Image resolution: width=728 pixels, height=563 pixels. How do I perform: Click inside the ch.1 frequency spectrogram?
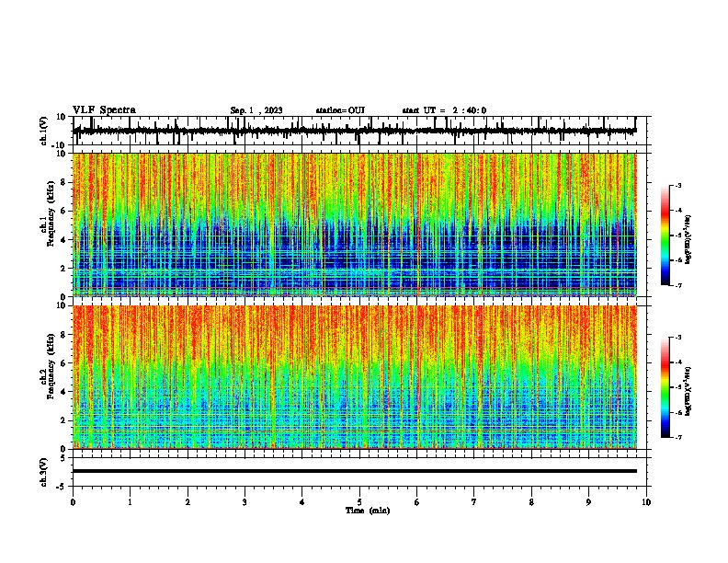pyautogui.click(x=355, y=224)
